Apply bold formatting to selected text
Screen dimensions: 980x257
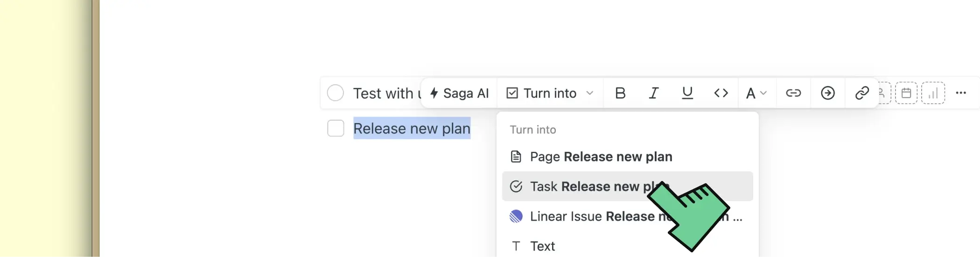[x=620, y=93]
